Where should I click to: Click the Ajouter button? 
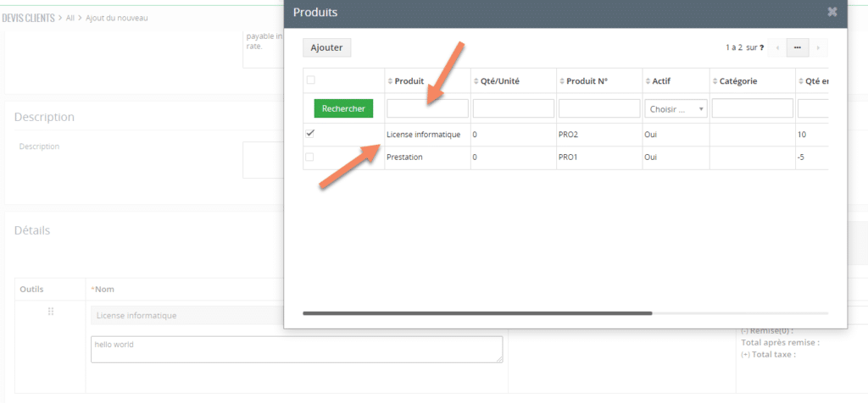click(x=327, y=47)
